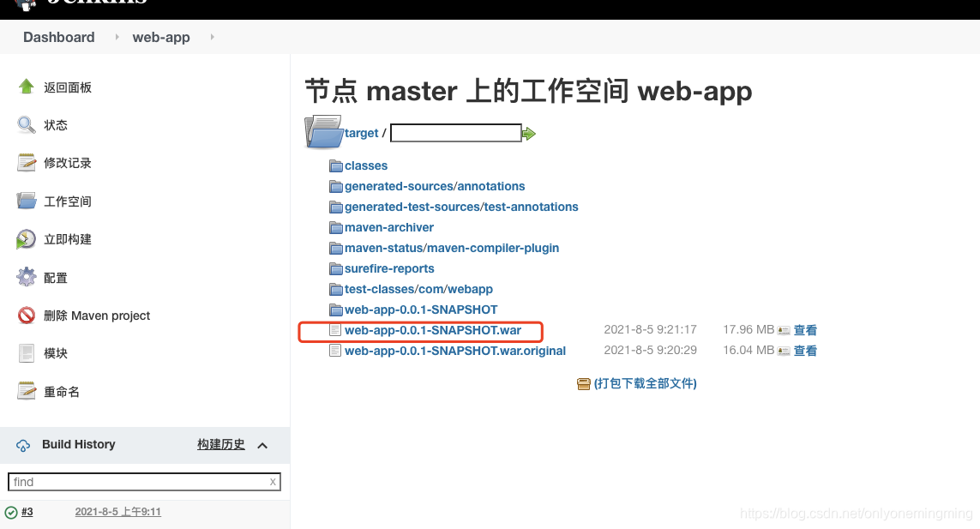Open the generated-sources/annotations folder link
Screen dimensions: 980x529
[x=435, y=186]
